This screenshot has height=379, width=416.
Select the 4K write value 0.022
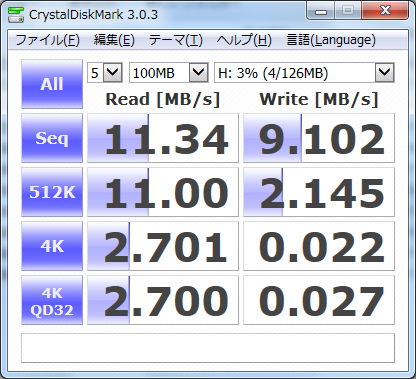tap(319, 246)
